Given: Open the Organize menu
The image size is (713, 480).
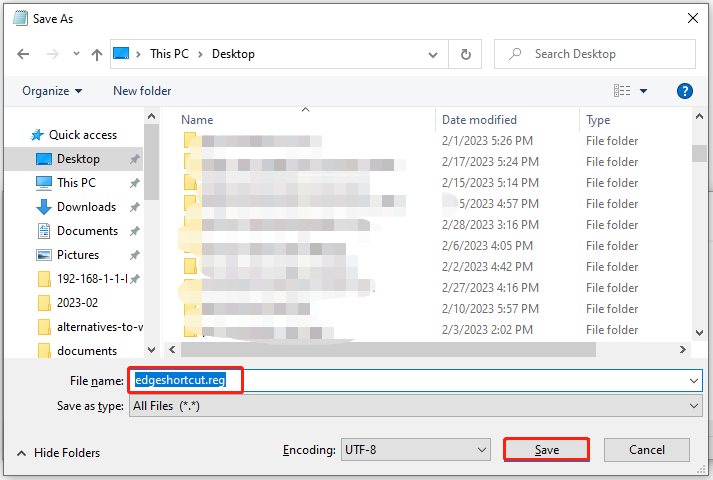Looking at the screenshot, I should 52,91.
